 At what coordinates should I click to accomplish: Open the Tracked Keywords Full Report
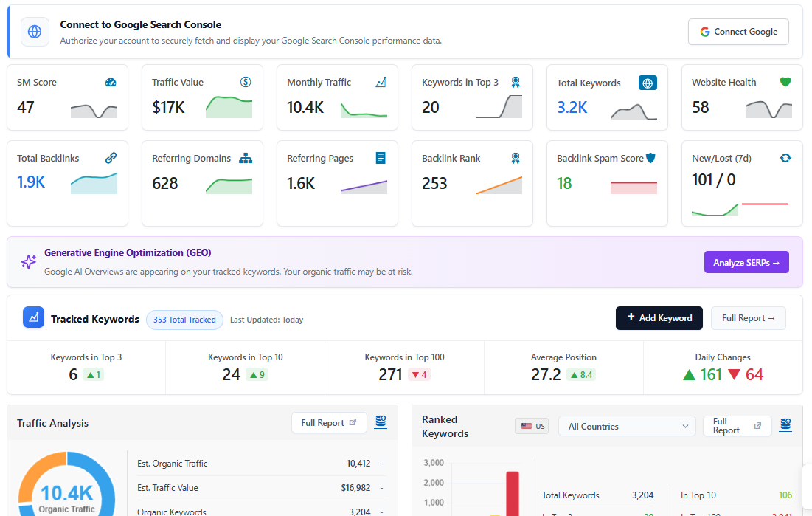[x=748, y=318]
